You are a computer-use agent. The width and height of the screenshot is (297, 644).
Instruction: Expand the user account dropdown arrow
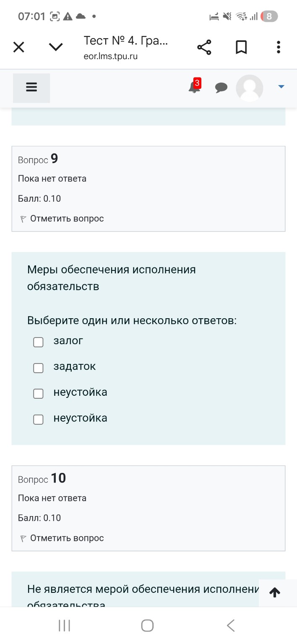coord(280,88)
